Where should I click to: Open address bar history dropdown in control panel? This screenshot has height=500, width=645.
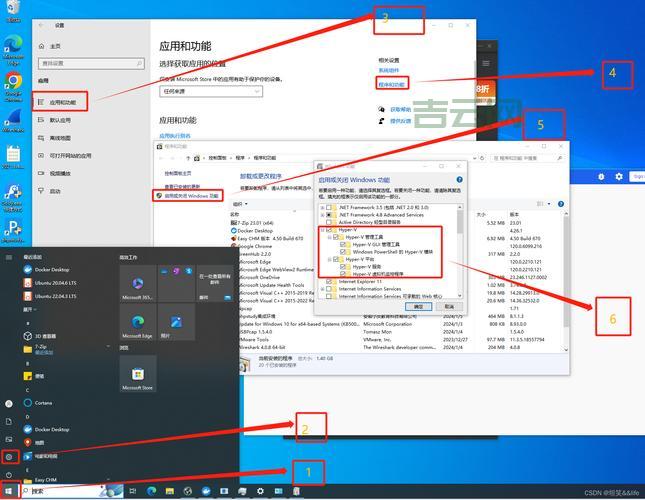475,158
